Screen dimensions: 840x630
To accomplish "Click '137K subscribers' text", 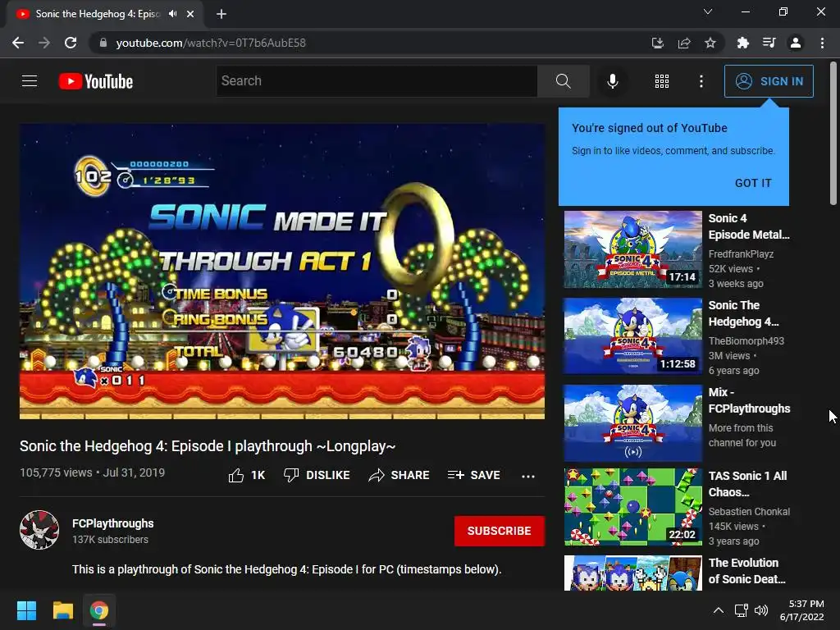I will [111, 540].
